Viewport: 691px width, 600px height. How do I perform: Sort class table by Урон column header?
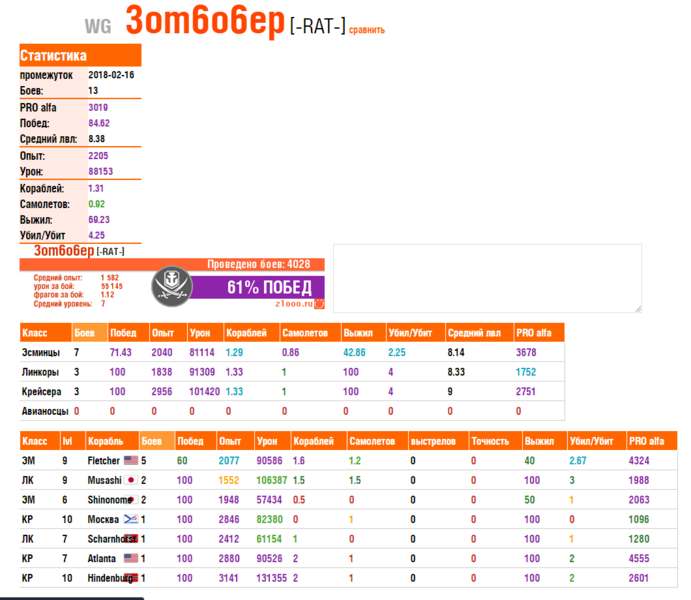coord(205,333)
